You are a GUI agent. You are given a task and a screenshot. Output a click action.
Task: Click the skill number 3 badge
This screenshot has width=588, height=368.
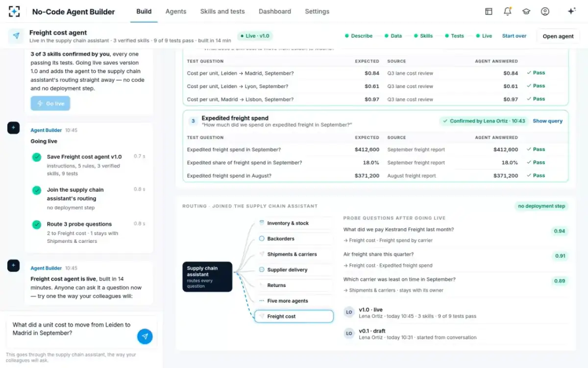tap(193, 121)
